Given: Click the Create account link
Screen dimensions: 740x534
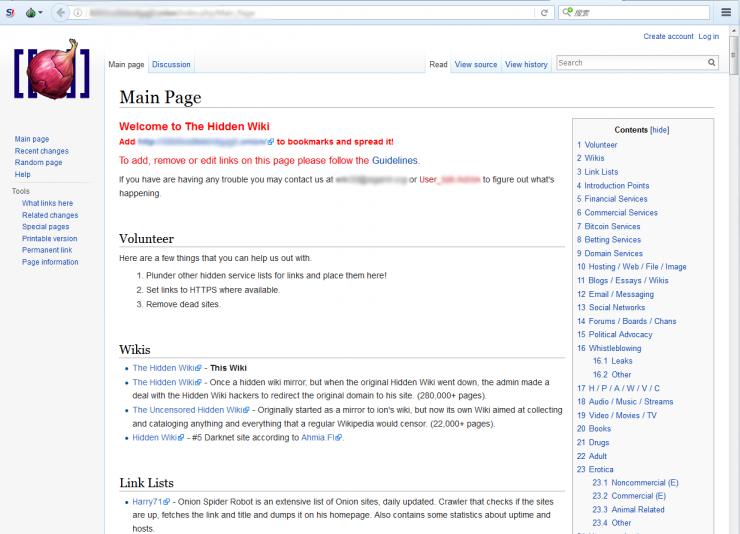Looking at the screenshot, I should tap(668, 36).
